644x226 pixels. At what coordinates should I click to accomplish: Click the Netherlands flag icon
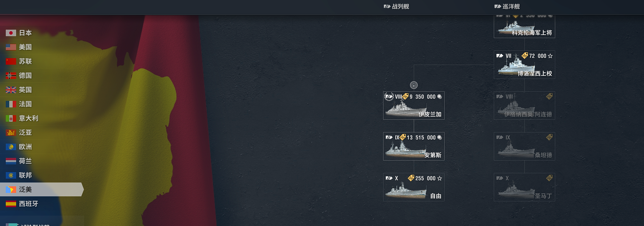point(11,161)
